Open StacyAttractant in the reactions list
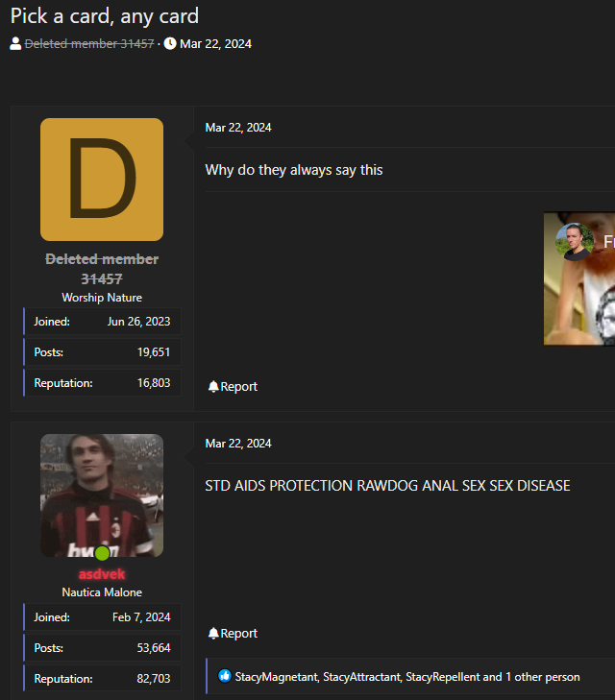The height and width of the screenshot is (700, 615). click(x=360, y=676)
